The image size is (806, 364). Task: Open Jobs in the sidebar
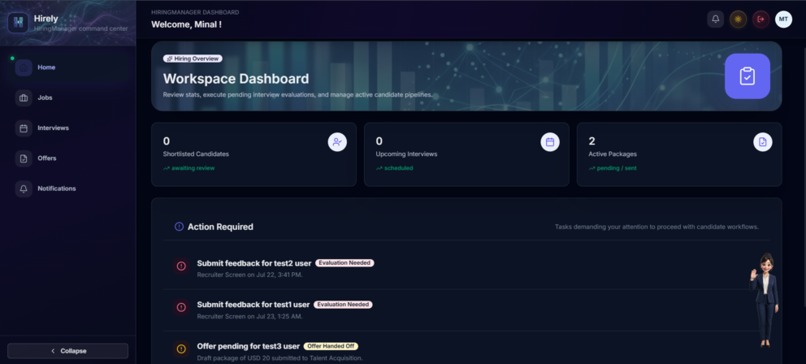point(68,98)
